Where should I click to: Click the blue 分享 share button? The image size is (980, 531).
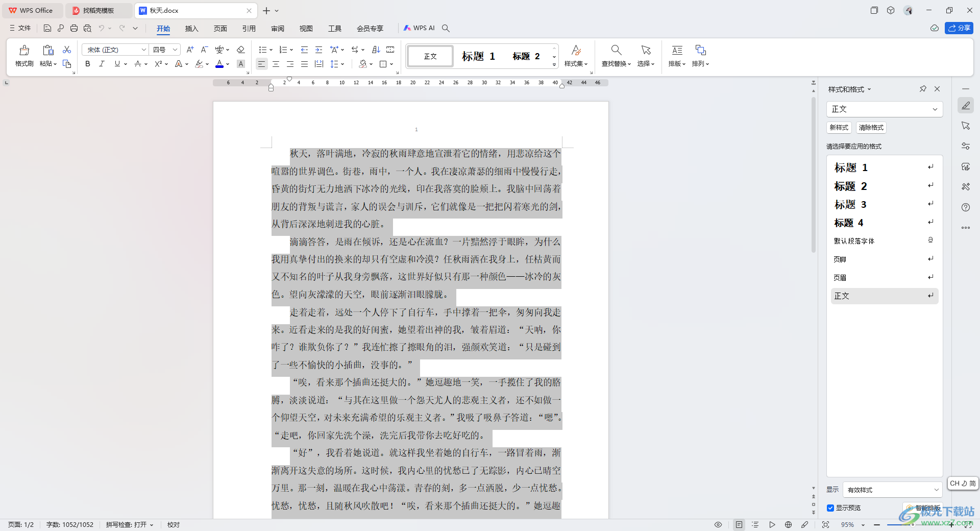959,28
